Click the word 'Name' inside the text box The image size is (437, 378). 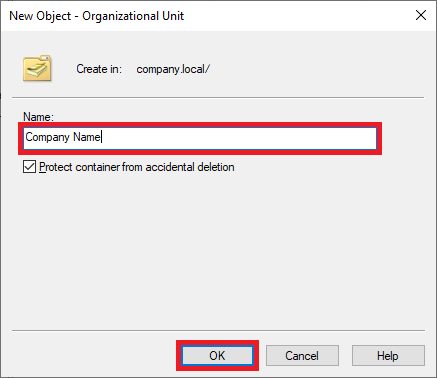pos(87,137)
